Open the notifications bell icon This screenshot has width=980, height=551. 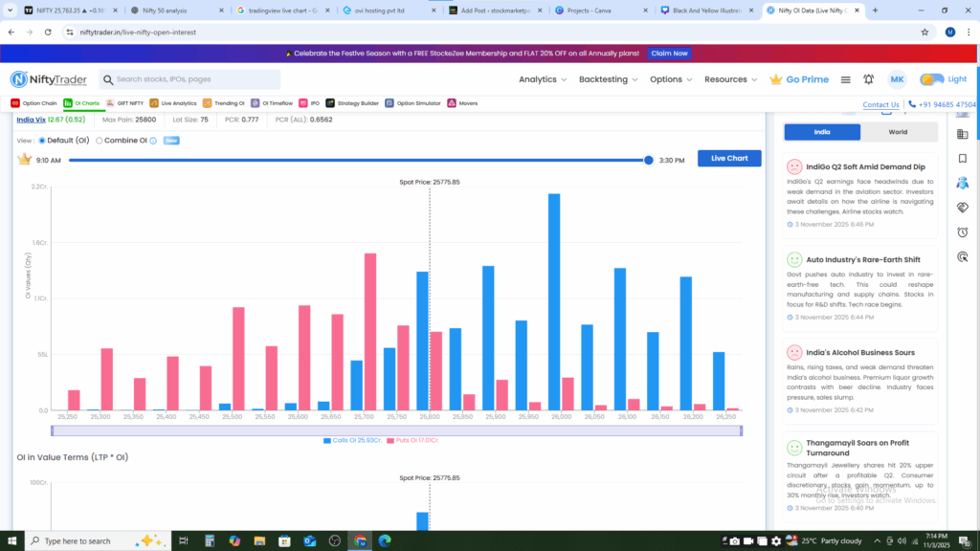pyautogui.click(x=869, y=79)
